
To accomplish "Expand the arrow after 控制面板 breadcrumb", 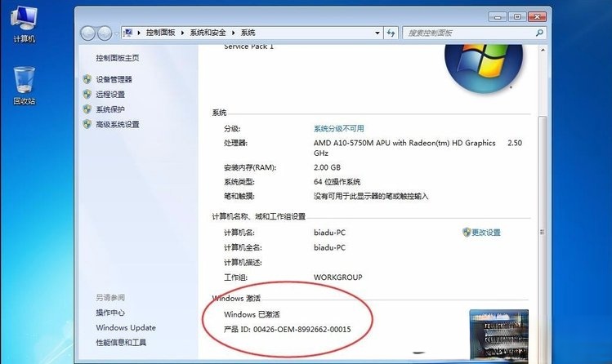I will click(x=182, y=33).
